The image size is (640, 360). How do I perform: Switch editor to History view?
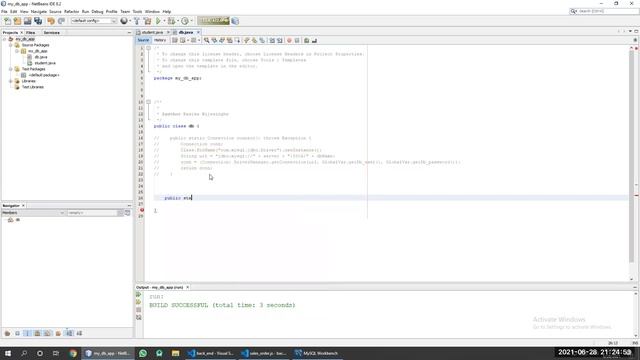[x=160, y=40]
